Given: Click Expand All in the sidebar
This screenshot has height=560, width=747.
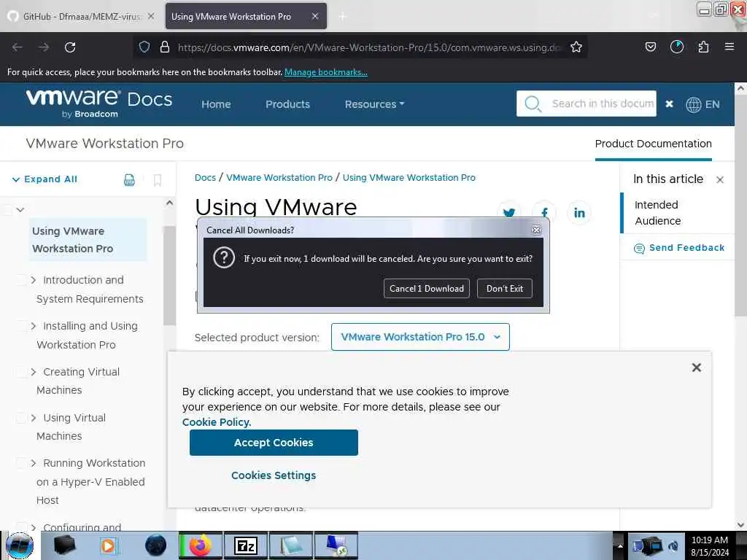Looking at the screenshot, I should coord(44,179).
